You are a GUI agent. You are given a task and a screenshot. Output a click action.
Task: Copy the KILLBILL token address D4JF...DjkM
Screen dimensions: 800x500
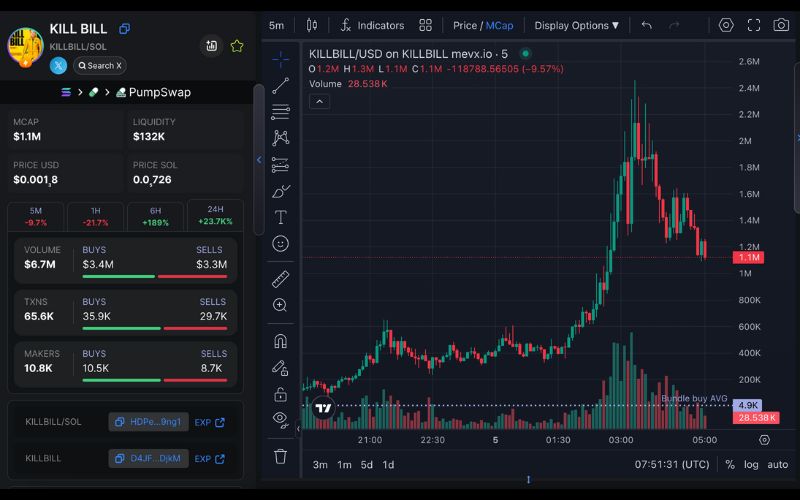pos(148,458)
